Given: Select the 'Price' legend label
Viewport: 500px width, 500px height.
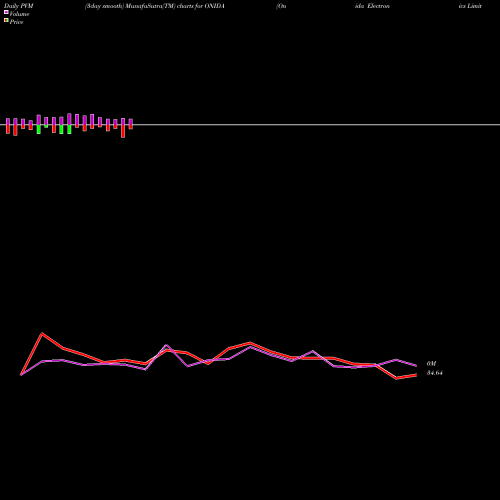Looking at the screenshot, I should point(16,22).
